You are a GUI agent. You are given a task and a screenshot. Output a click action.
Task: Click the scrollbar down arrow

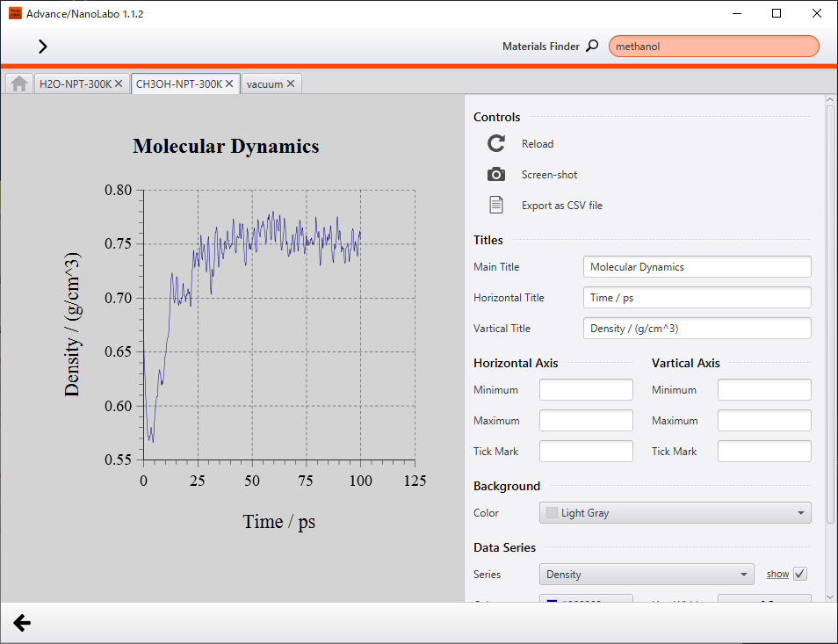pos(830,597)
